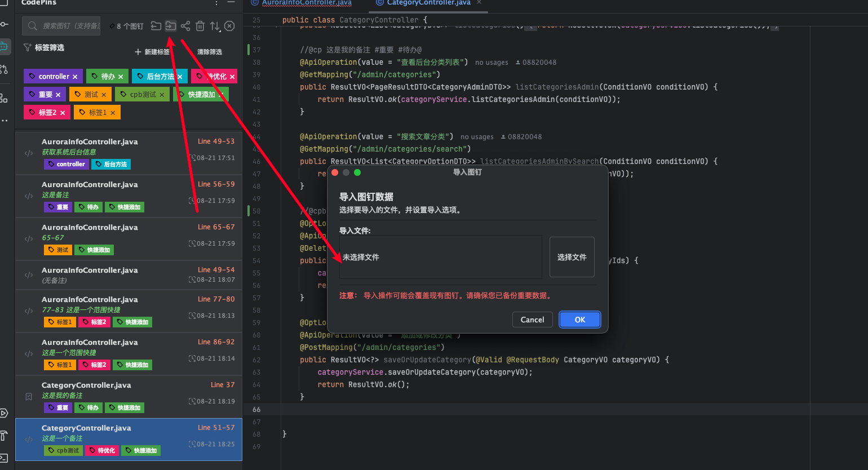The height and width of the screenshot is (470, 868).
Task: Select the AuroraInfoController pin Line 56-59
Action: tap(129, 196)
